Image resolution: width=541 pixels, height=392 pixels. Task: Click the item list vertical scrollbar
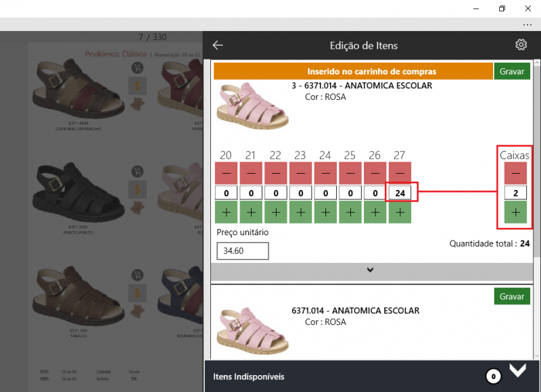[x=536, y=169]
